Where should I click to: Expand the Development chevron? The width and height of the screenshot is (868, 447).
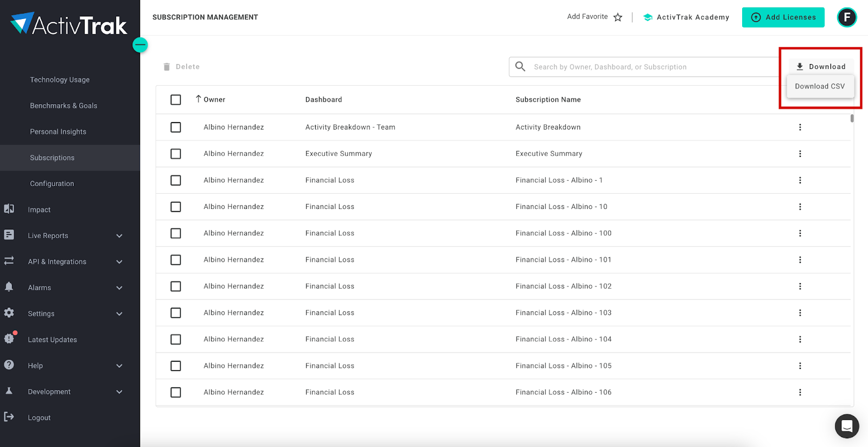(x=119, y=392)
